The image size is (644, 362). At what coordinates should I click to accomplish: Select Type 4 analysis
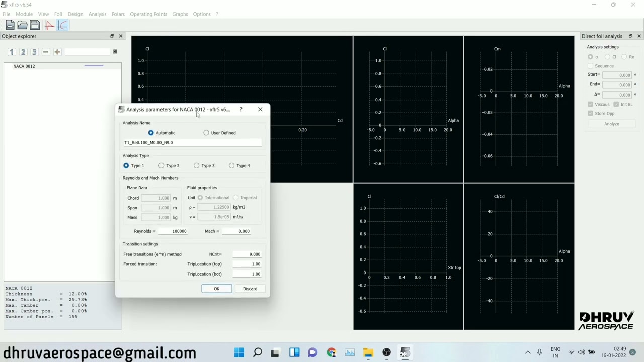(239, 165)
